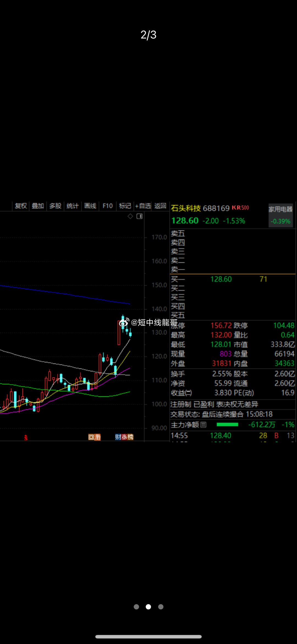297x644 pixels.
Task: Click the blue long-term moving average line
Action: point(65,294)
